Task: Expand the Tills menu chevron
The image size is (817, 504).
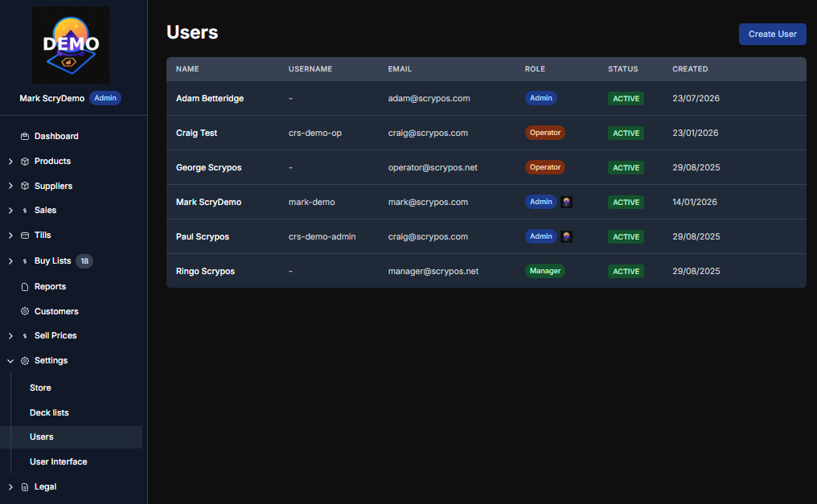Action: click(10, 236)
